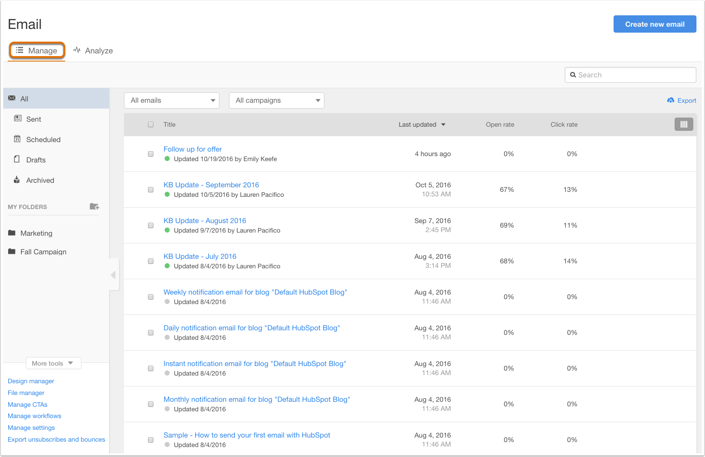The image size is (705, 457).
Task: Open Weekly notification email for blog
Action: (x=255, y=292)
